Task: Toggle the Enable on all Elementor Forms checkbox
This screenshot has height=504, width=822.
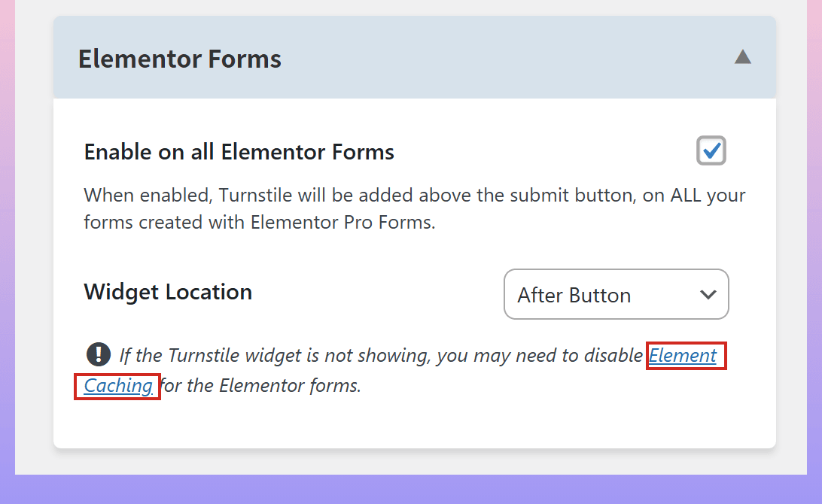Action: (711, 150)
